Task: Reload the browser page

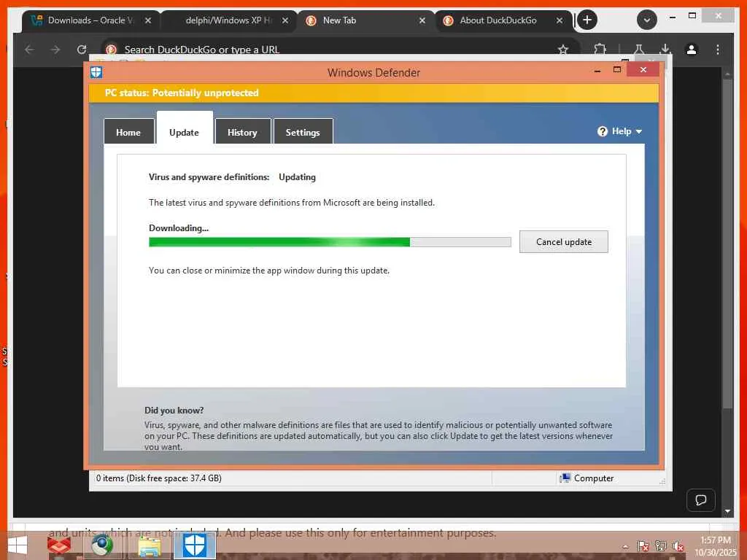Action: pos(82,50)
